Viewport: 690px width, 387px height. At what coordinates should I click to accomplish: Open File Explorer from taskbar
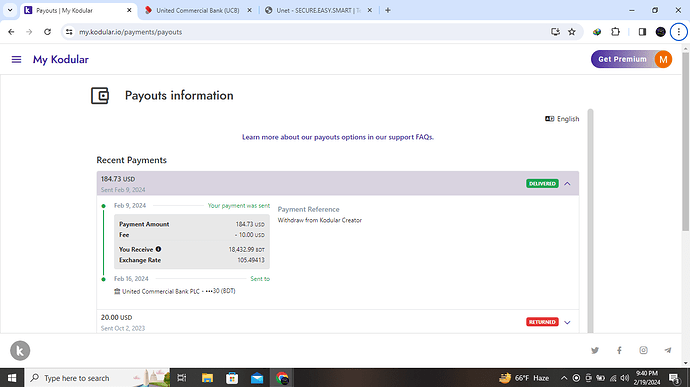207,378
